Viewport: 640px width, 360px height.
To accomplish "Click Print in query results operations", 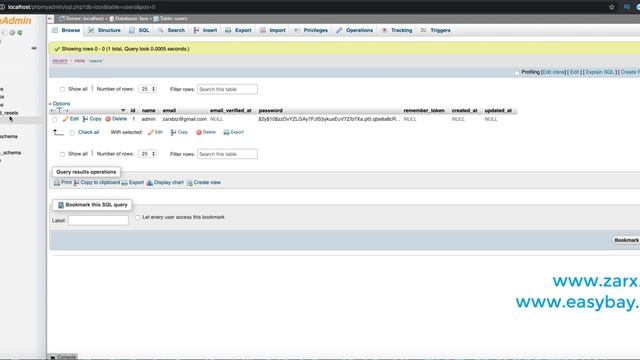I will (62, 182).
